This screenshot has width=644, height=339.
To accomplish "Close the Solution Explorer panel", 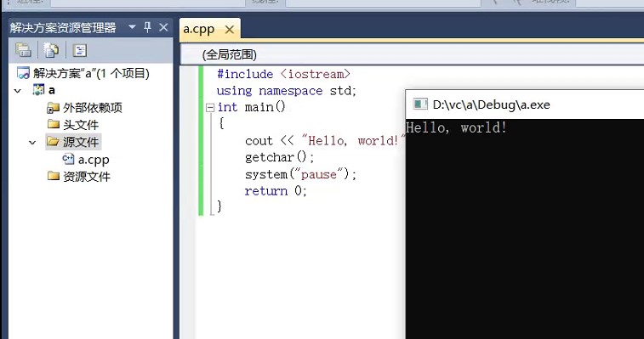I will pyautogui.click(x=163, y=27).
